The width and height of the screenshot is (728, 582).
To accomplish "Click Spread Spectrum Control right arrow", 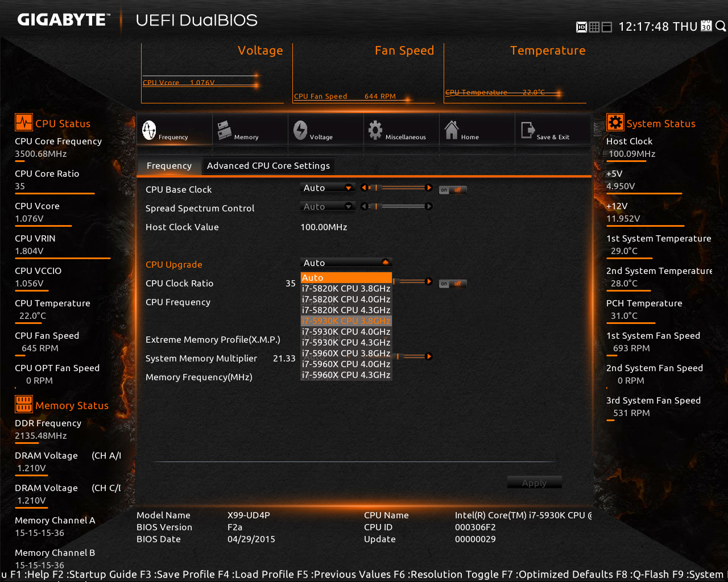I will pos(429,206).
